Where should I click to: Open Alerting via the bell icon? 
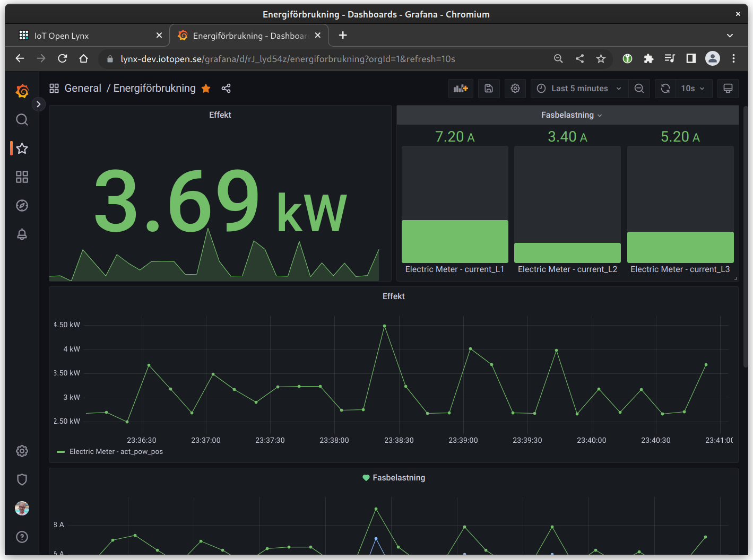[x=22, y=234]
